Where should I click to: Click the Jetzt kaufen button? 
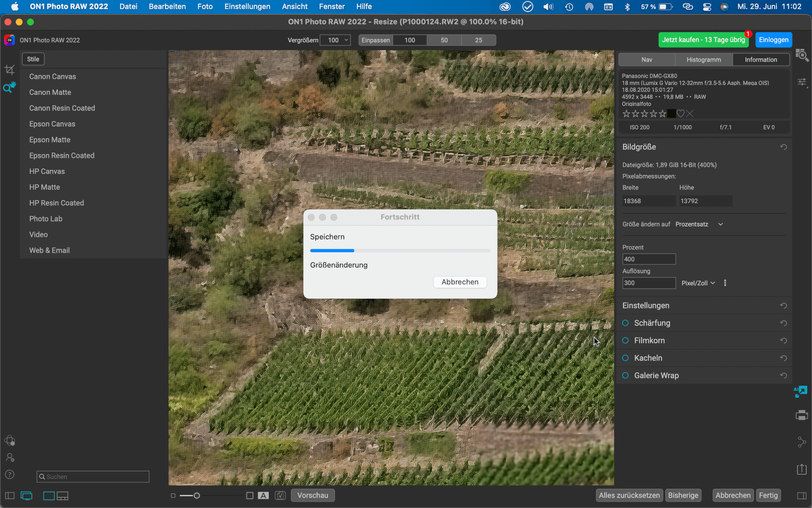[703, 40]
